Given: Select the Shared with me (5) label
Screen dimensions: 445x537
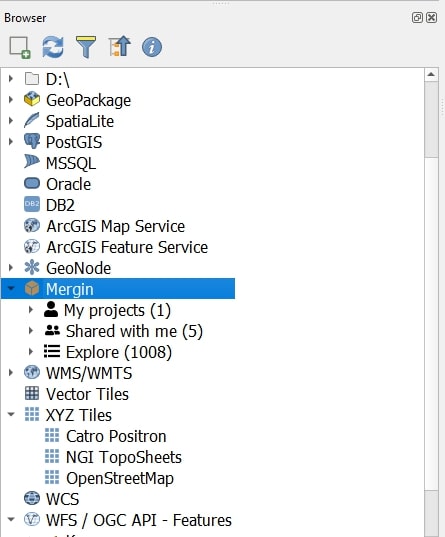Looking at the screenshot, I should (134, 331).
